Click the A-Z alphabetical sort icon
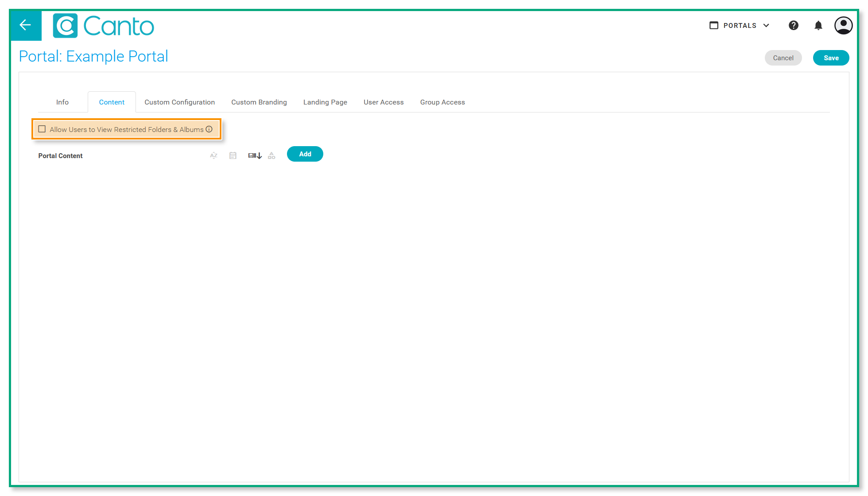 (x=214, y=155)
